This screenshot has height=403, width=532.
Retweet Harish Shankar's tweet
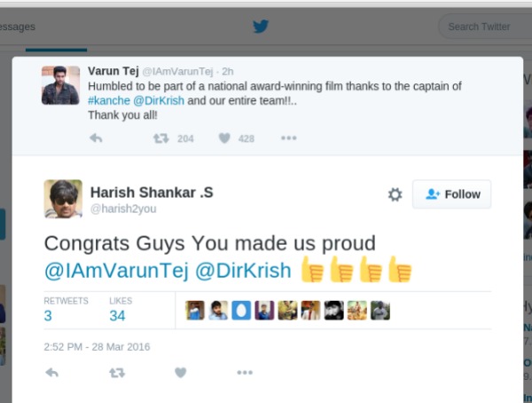click(x=116, y=373)
